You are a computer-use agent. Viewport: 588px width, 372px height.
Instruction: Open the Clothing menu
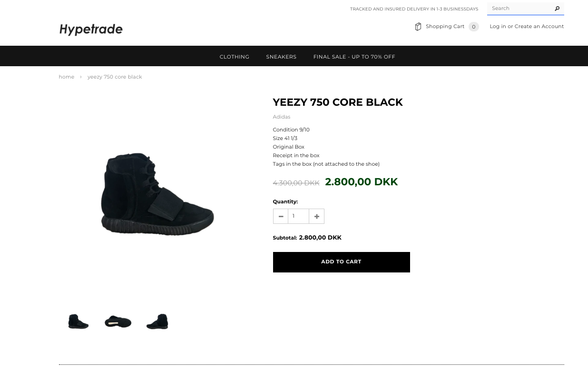234,57
